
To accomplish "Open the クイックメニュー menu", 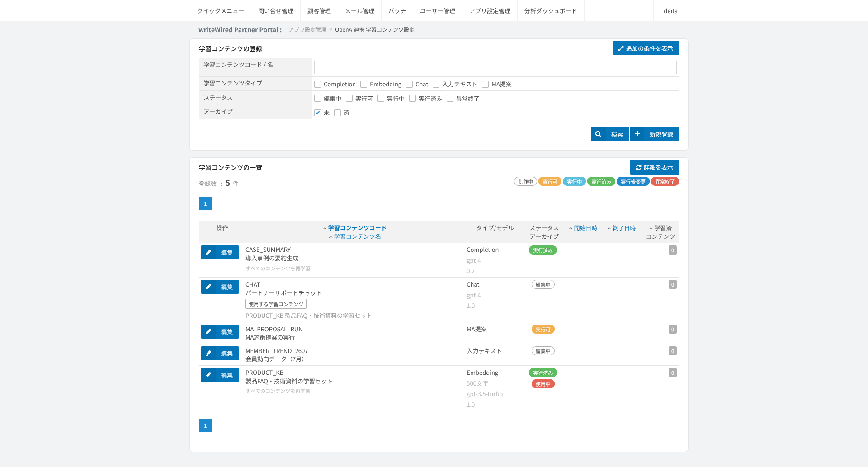I will click(221, 11).
